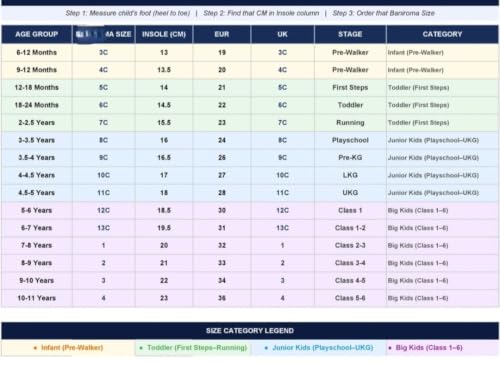Select the Step 3 order size instruction
The height and width of the screenshot is (365, 500).
click(384, 13)
